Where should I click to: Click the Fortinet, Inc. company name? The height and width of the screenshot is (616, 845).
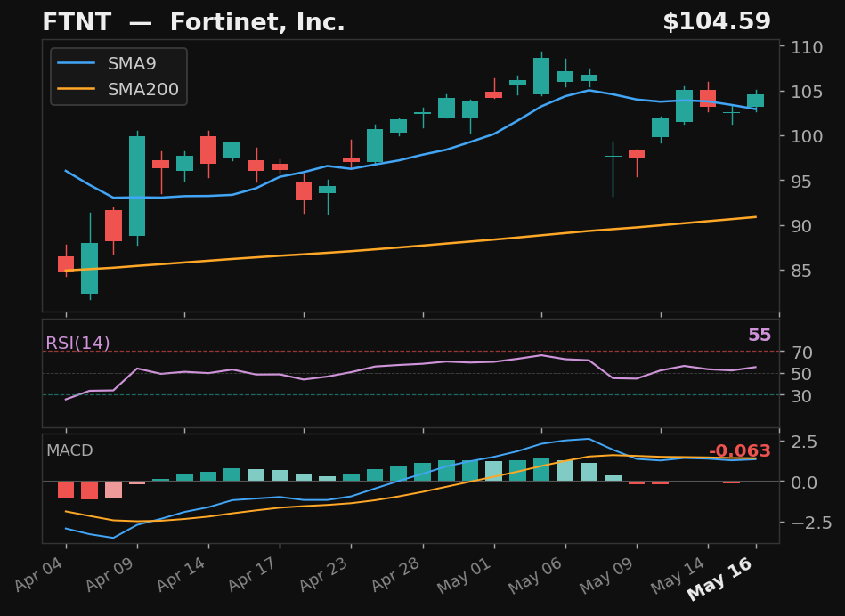(x=257, y=22)
